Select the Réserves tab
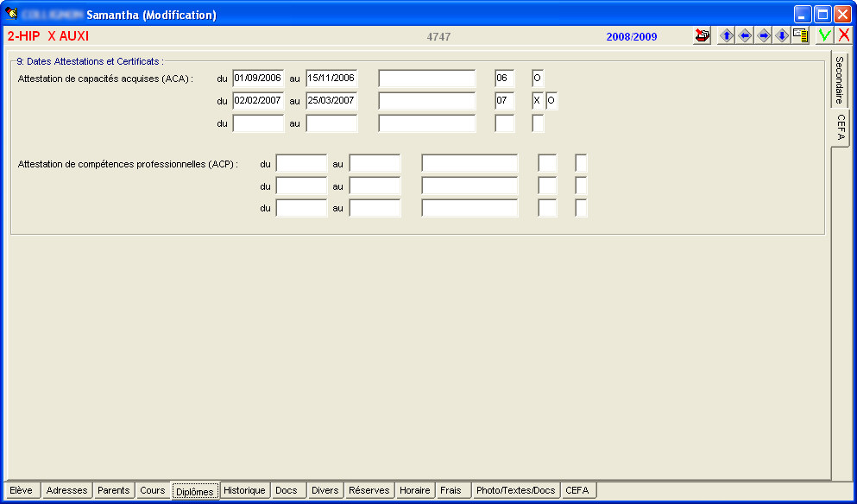Image resolution: width=857 pixels, height=504 pixels. [369, 490]
